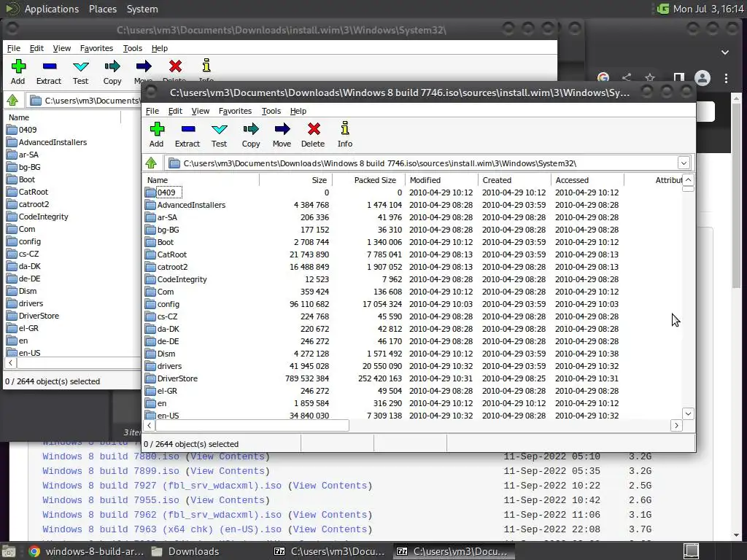This screenshot has width=747, height=560.
Task: Select the DriverStore folder icon in the front window
Action: point(150,378)
